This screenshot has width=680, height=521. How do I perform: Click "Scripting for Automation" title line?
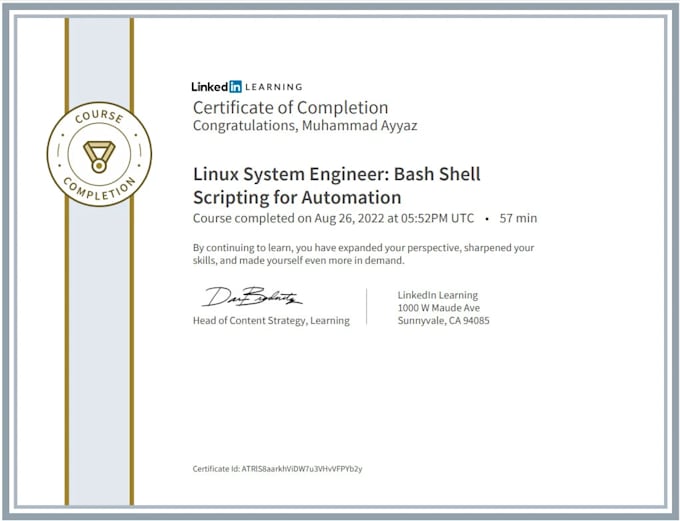297,197
